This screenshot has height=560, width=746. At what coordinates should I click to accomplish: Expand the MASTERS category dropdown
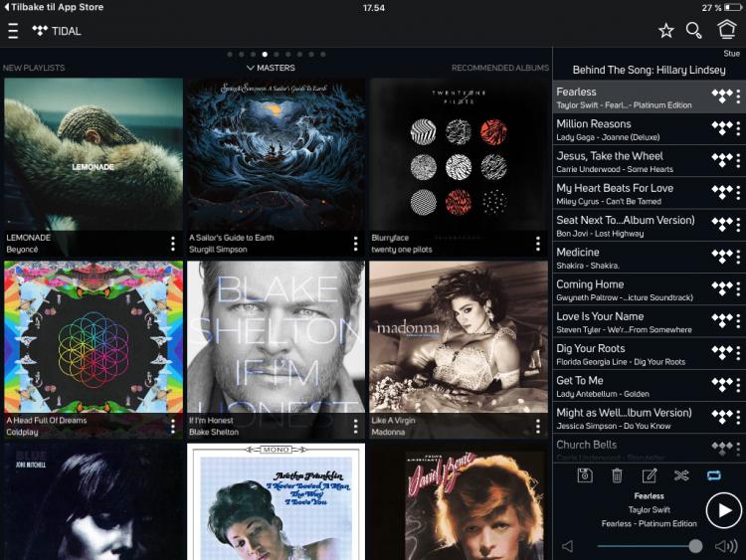(271, 68)
